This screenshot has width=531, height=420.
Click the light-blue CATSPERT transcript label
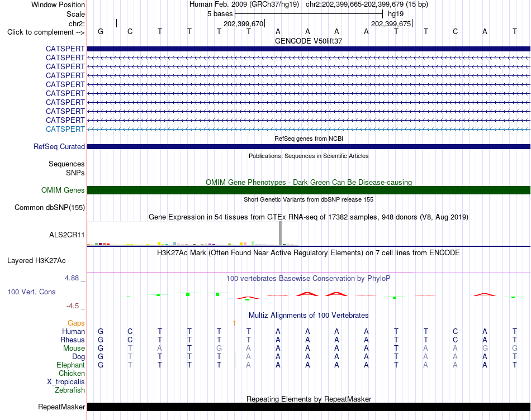65,129
